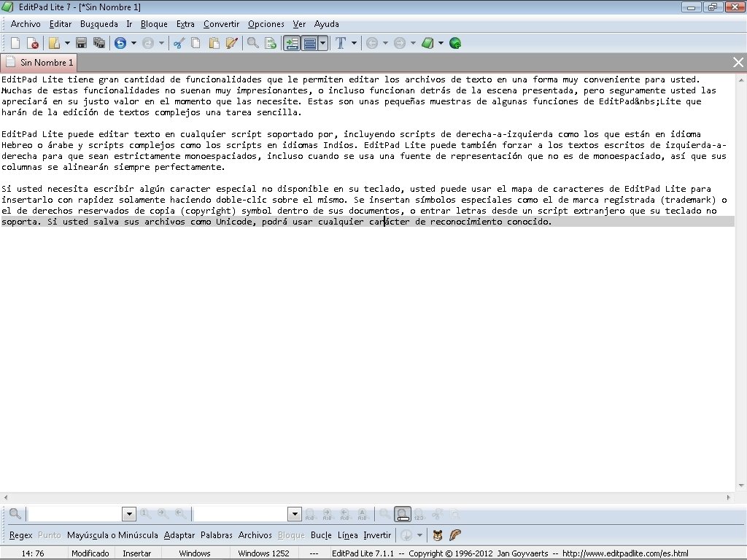747x560 pixels.
Task: Open a file with the folder icon
Action: (x=54, y=43)
